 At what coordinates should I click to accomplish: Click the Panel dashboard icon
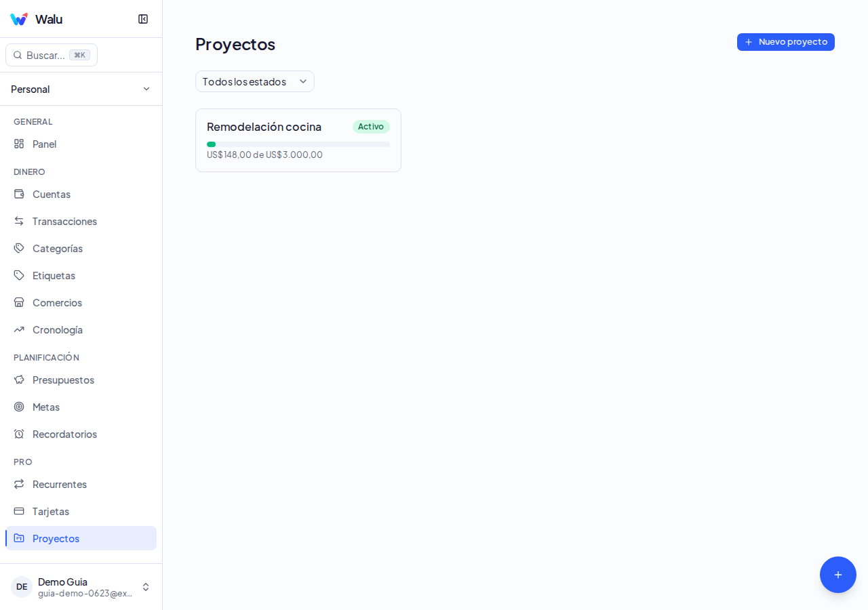click(x=19, y=144)
